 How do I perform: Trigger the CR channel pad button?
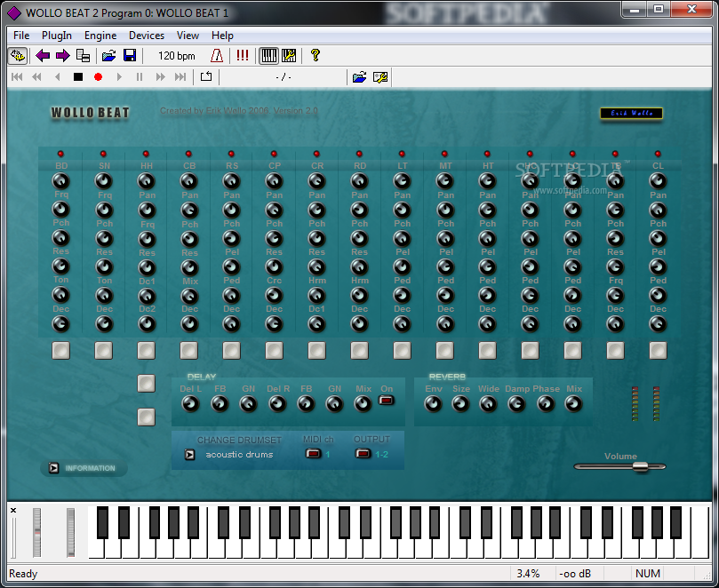[x=317, y=351]
